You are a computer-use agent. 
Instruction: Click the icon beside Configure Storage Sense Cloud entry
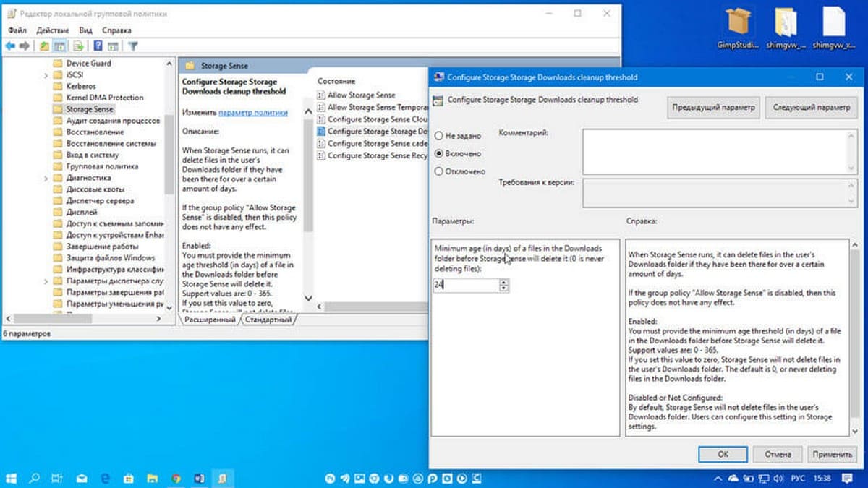coord(321,119)
